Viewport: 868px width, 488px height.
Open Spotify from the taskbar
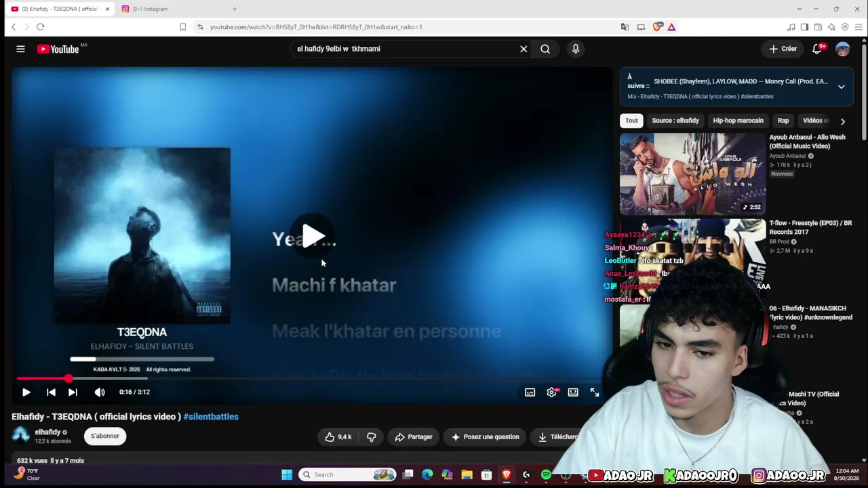pos(546,474)
